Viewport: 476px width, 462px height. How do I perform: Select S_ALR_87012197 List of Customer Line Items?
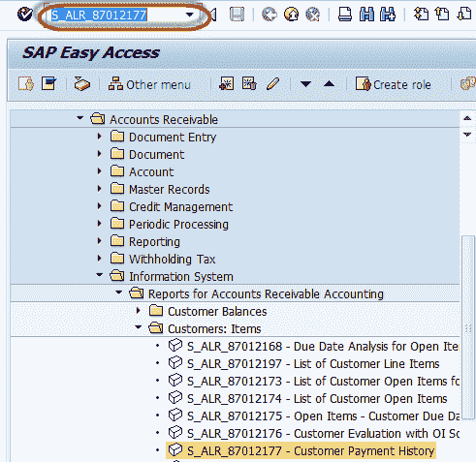tap(303, 364)
